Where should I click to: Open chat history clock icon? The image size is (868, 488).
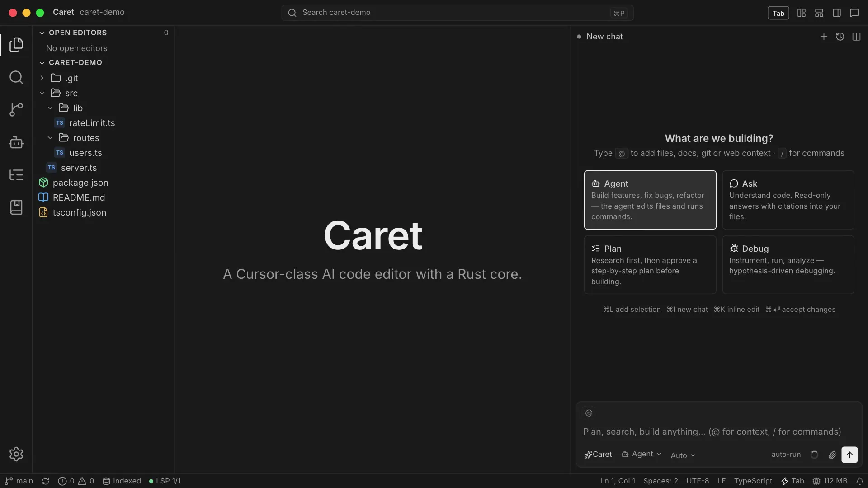(840, 37)
